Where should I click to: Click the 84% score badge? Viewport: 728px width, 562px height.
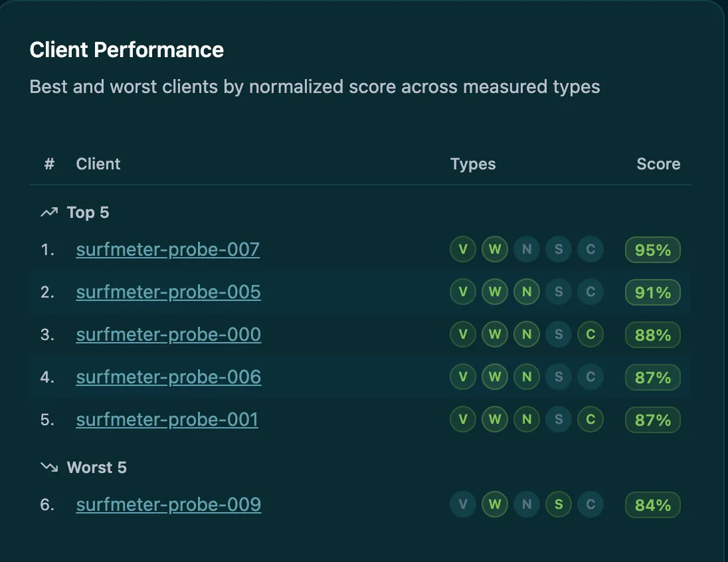653,505
